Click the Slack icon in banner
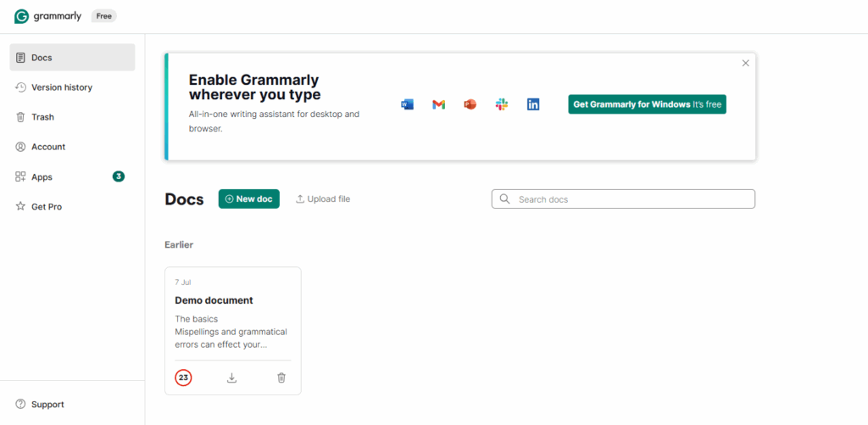 (502, 104)
